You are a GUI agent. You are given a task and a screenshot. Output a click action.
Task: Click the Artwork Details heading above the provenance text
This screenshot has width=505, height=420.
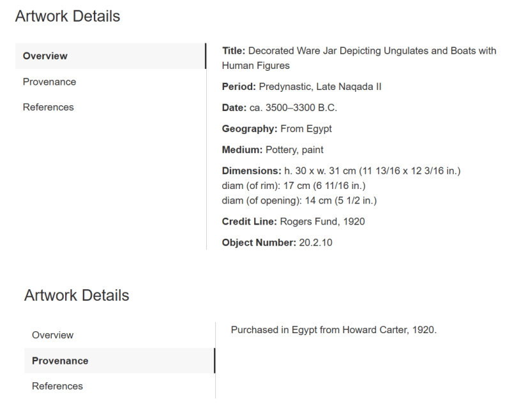(x=77, y=296)
